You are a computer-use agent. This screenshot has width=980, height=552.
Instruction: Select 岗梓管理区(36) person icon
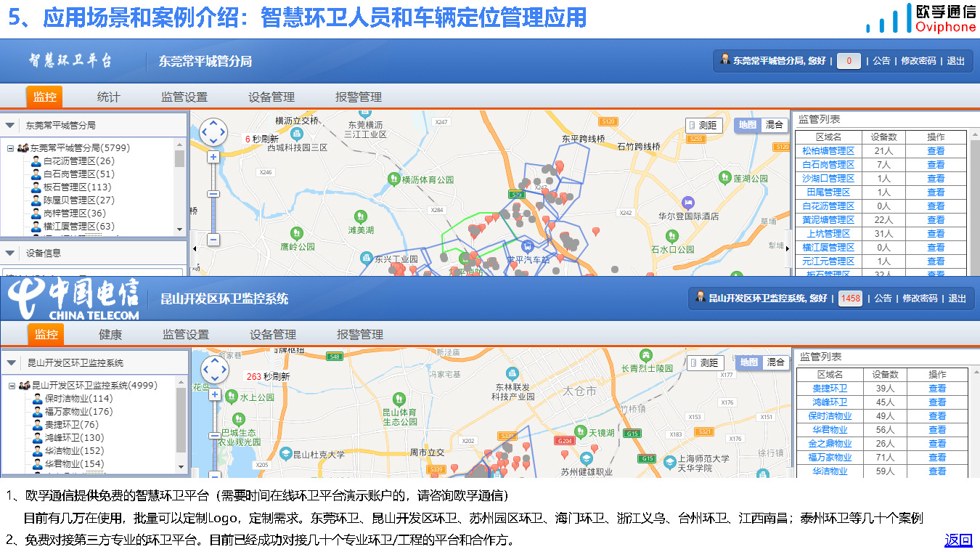(x=36, y=214)
